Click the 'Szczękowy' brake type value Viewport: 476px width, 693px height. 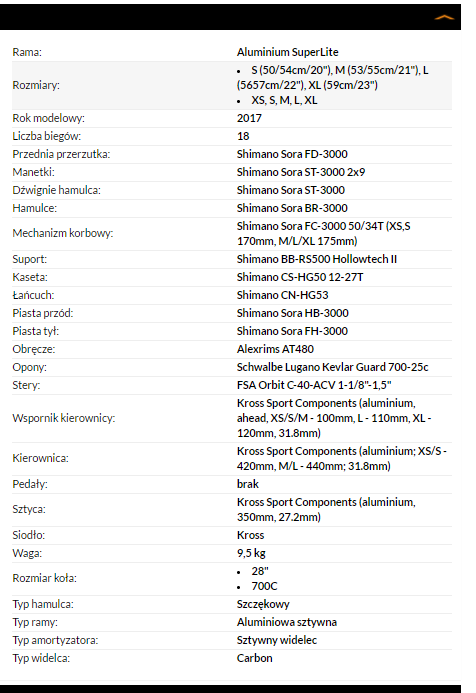[263, 604]
